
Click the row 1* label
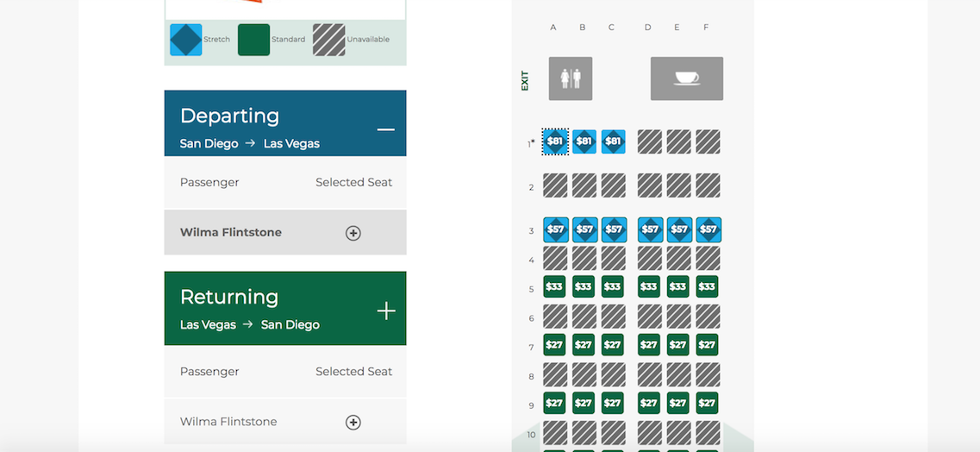coord(531,143)
